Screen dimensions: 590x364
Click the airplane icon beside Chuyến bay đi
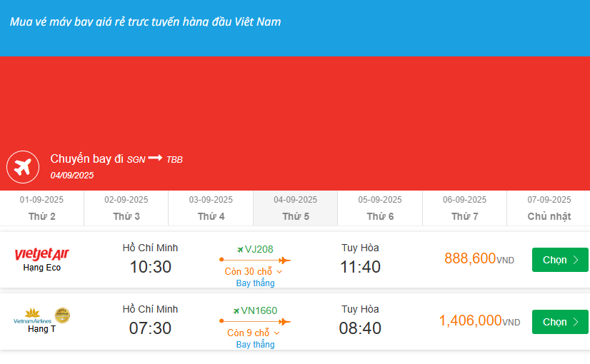[x=23, y=167]
